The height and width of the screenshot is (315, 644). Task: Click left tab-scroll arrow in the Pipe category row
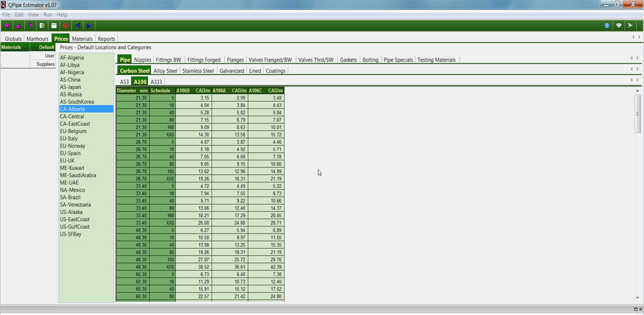click(x=632, y=58)
